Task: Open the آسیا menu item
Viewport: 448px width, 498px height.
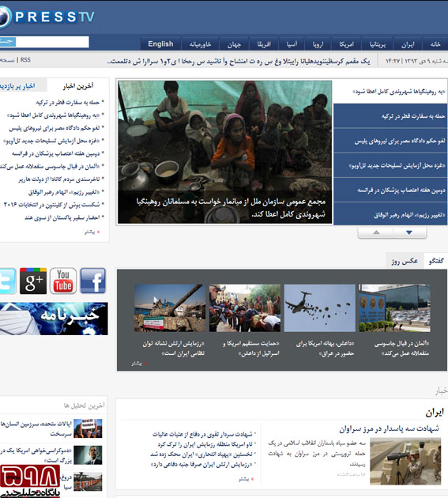Action: pyautogui.click(x=292, y=44)
